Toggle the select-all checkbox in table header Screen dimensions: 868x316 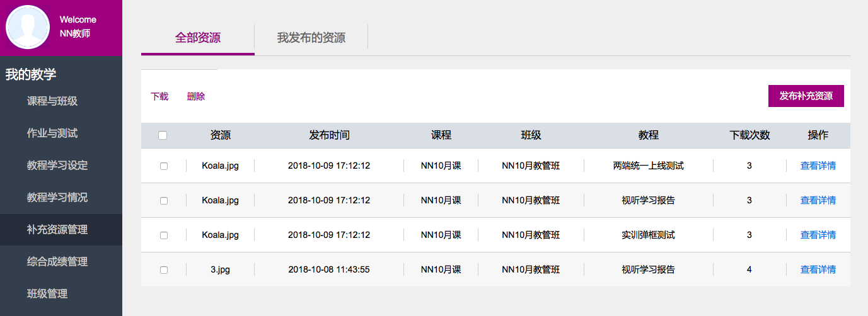point(163,135)
